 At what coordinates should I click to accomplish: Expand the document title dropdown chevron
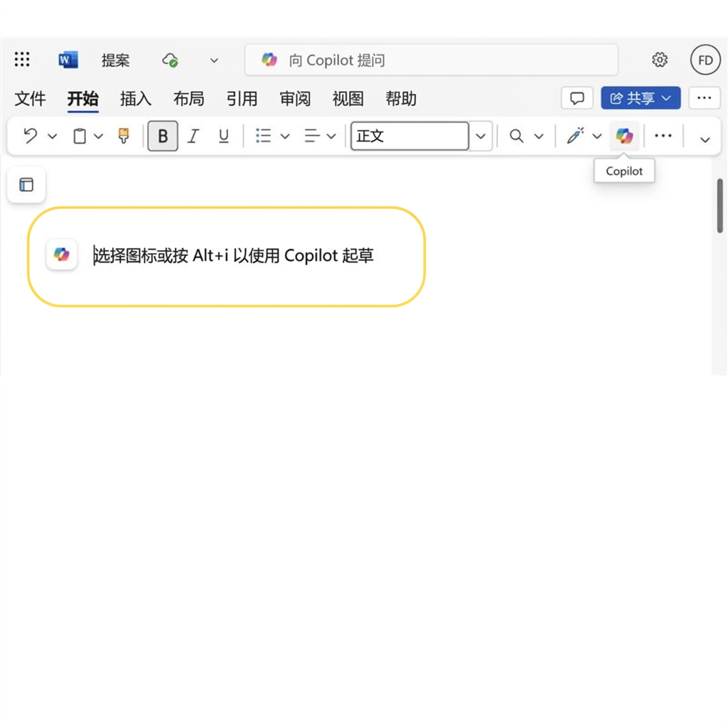(x=214, y=60)
